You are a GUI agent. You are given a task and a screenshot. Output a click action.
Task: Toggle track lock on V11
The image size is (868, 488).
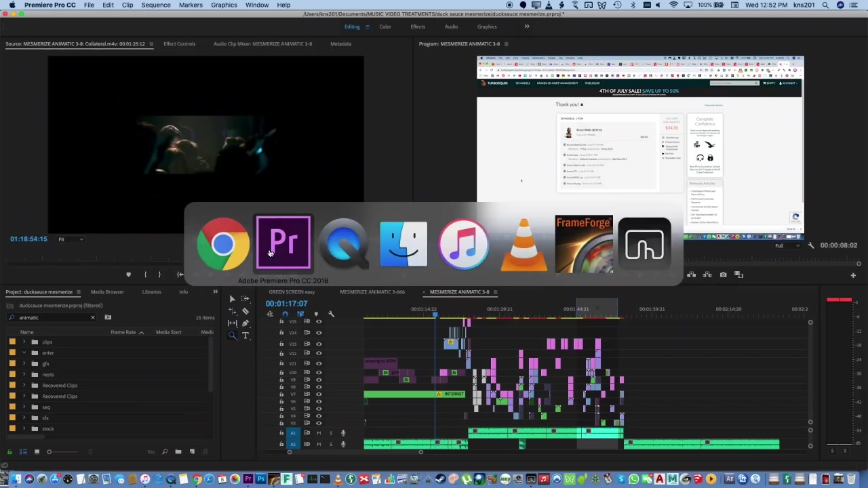pyautogui.click(x=281, y=363)
